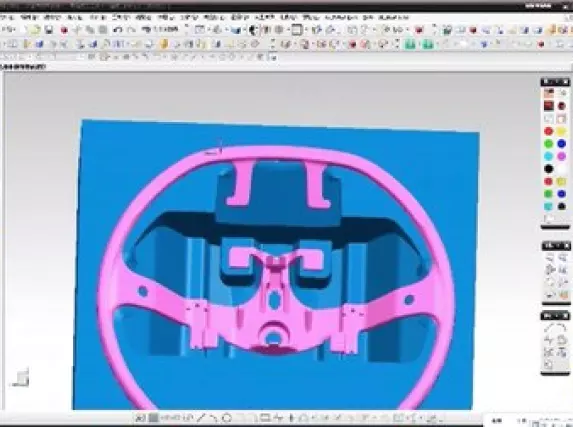
Task: Click the red cube icon beside the green icons
Action: tap(352, 45)
